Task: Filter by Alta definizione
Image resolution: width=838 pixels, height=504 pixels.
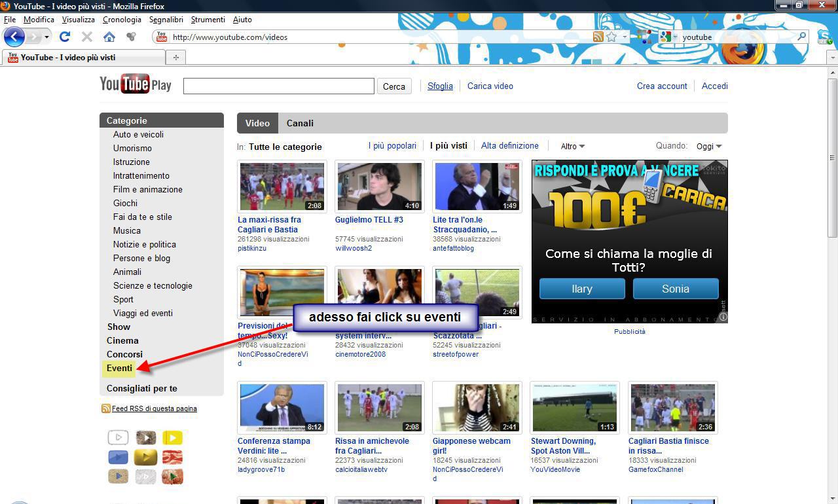Action: click(x=510, y=146)
